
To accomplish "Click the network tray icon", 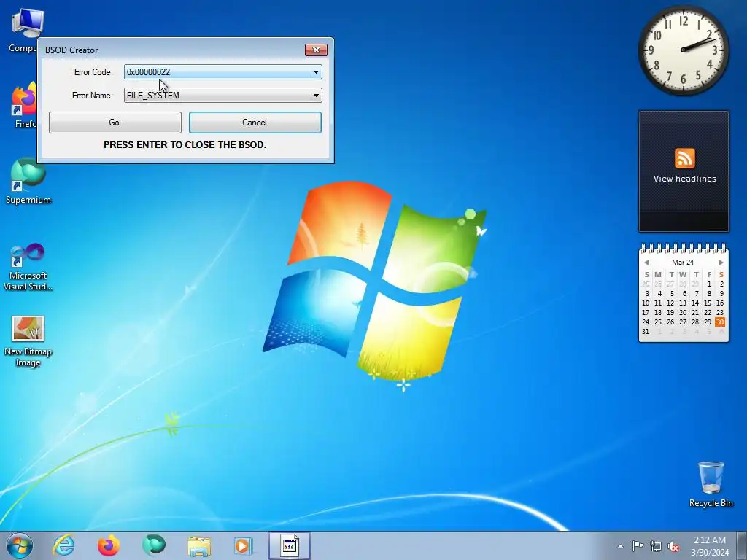I will tap(656, 547).
